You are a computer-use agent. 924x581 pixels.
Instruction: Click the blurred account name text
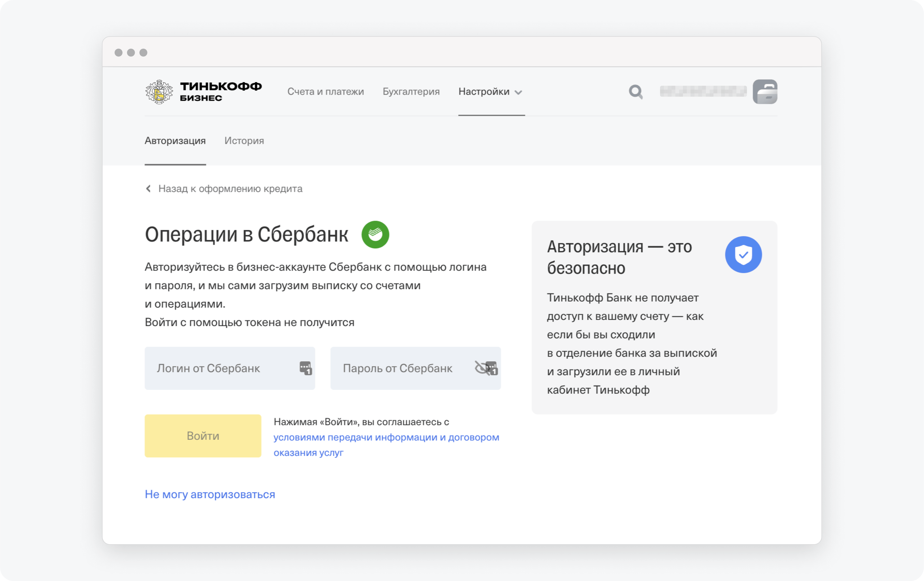click(x=703, y=91)
